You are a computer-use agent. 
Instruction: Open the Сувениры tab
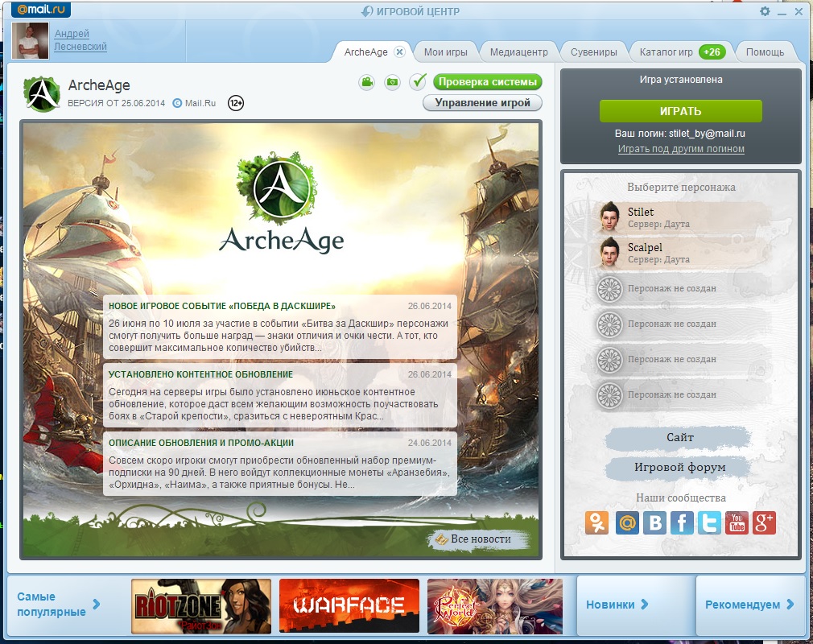coord(594,52)
